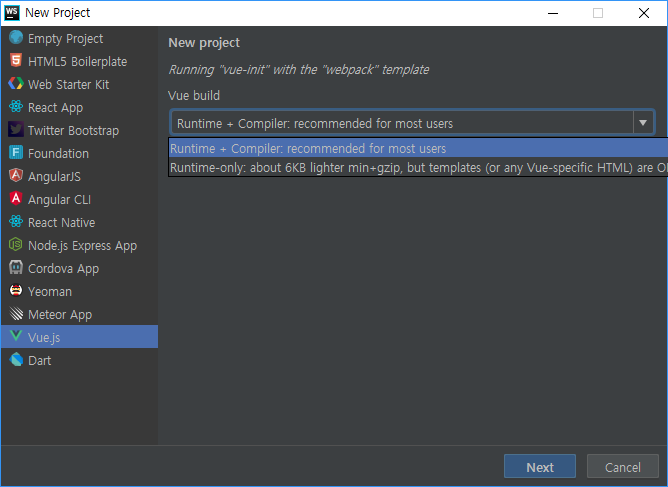This screenshot has width=668, height=487.
Task: Click the Web Starter Kit icon
Action: coord(16,84)
